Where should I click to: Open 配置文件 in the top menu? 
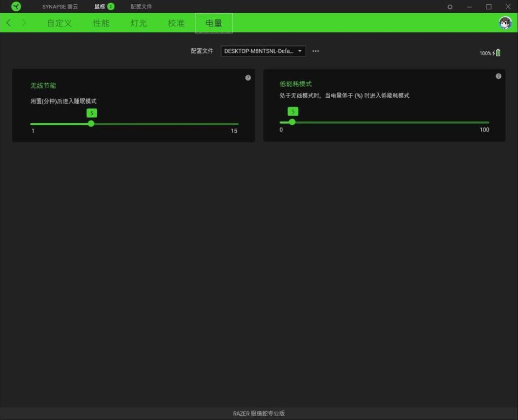141,6
